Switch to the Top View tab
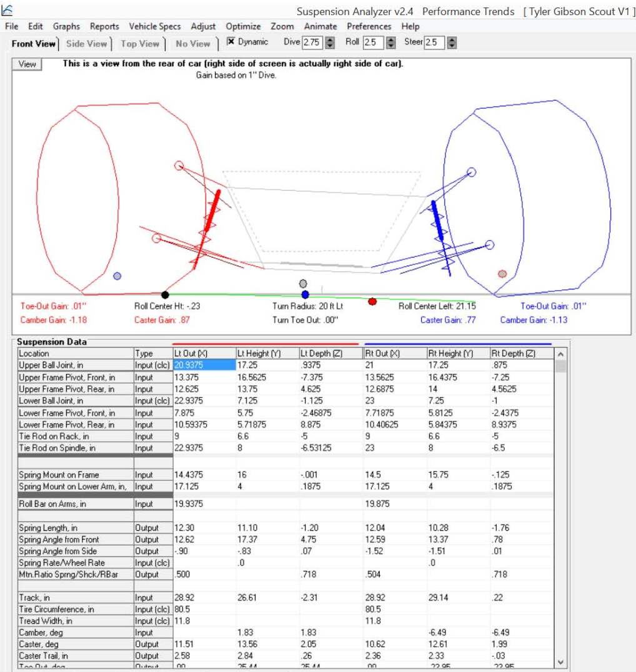This screenshot has width=636, height=672. pos(140,44)
